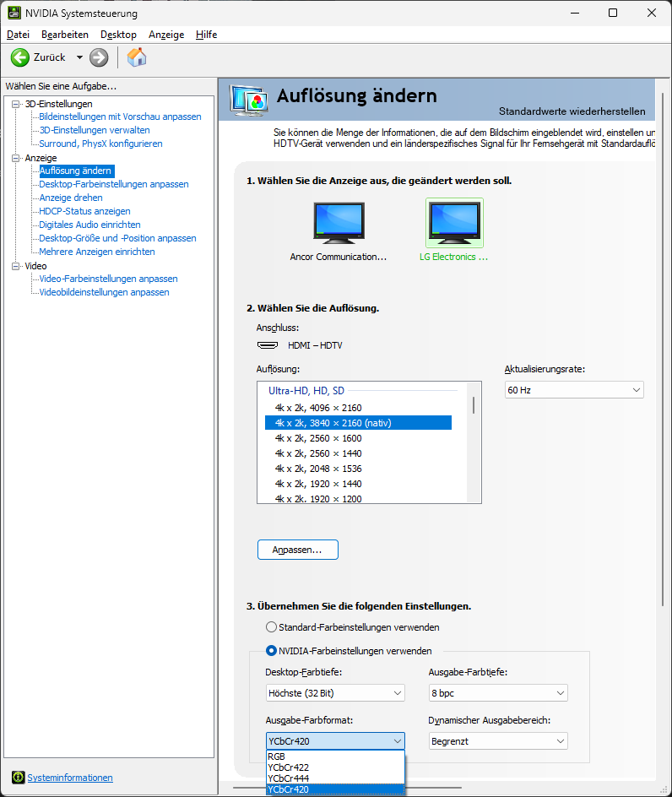Open Anzeige drehen page
The height and width of the screenshot is (797, 672).
coord(71,198)
